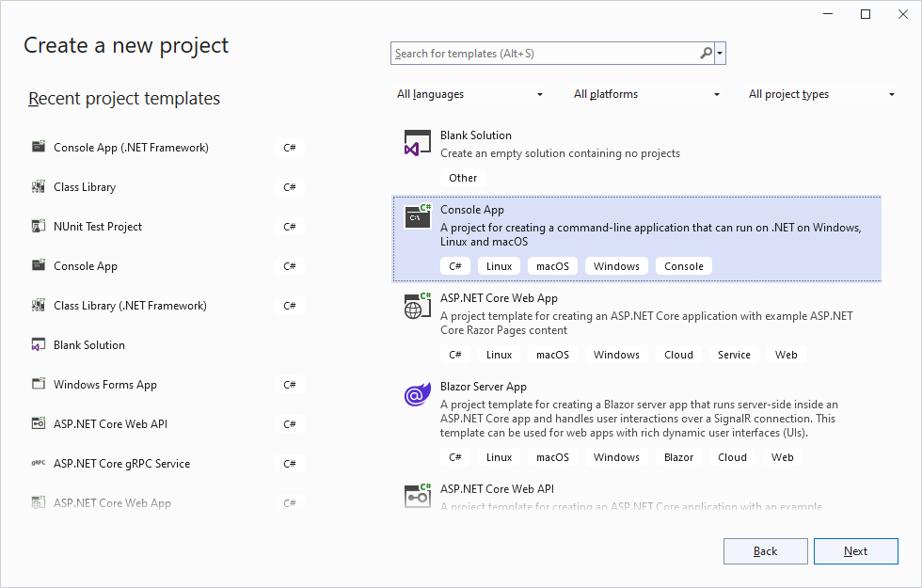The height and width of the screenshot is (588, 922).
Task: Click the Recent project templates heading
Action: pos(124,98)
